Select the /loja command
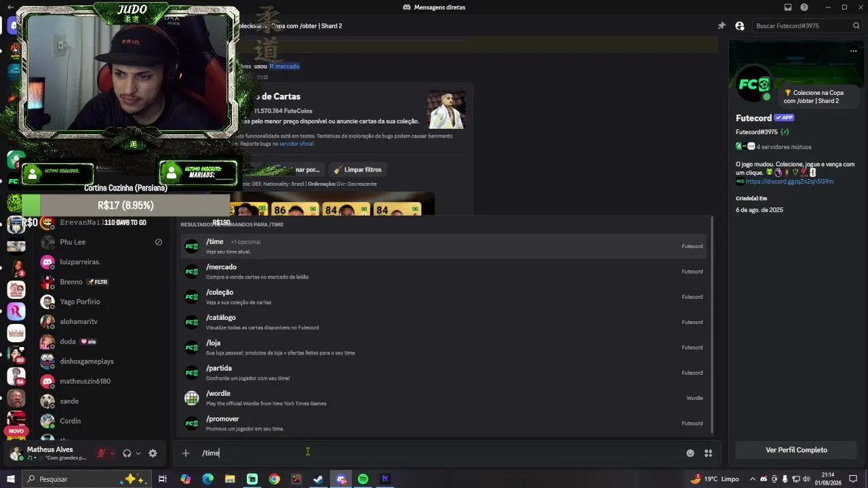The image size is (868, 488). 444,347
